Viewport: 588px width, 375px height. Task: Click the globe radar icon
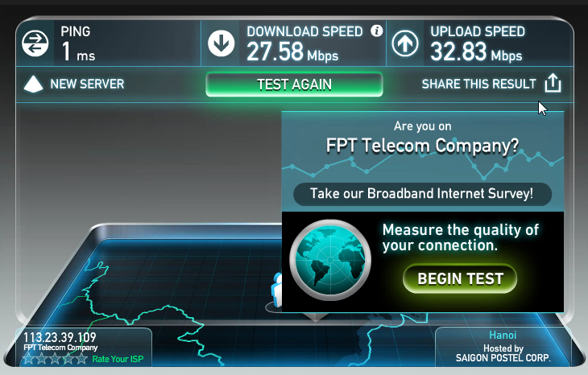pyautogui.click(x=330, y=260)
